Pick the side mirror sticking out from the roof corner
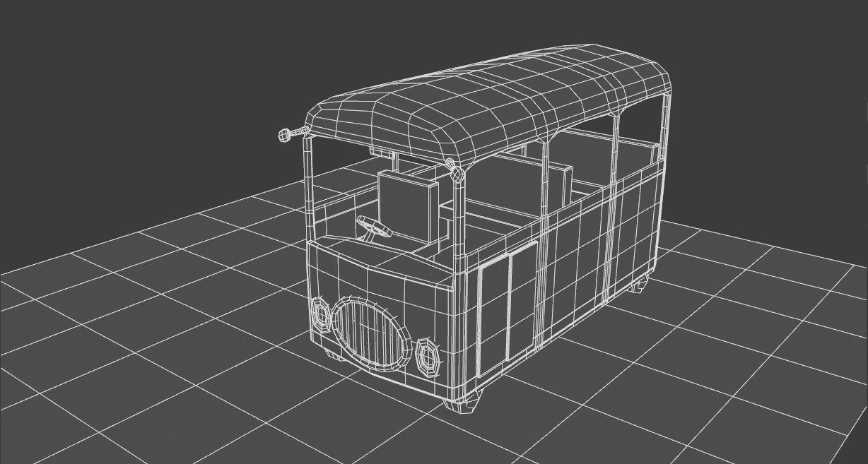Screen dimensions: 868x464 coord(293,133)
